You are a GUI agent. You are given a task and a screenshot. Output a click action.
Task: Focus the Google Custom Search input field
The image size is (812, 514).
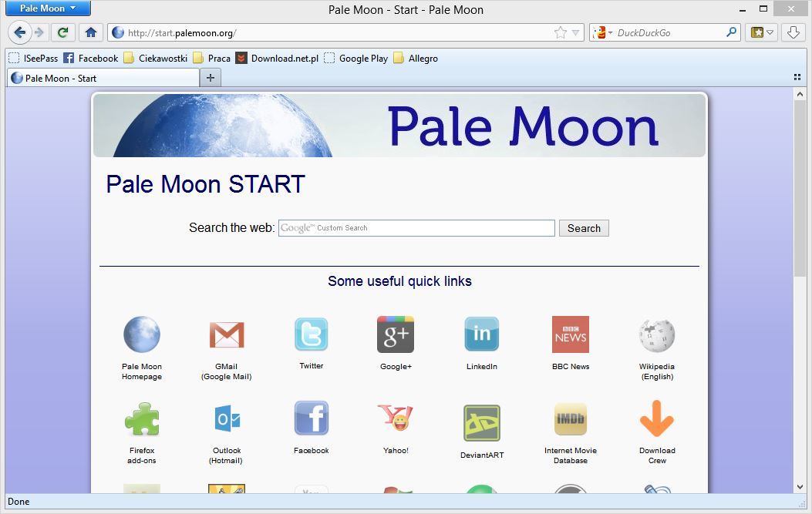[x=416, y=228]
